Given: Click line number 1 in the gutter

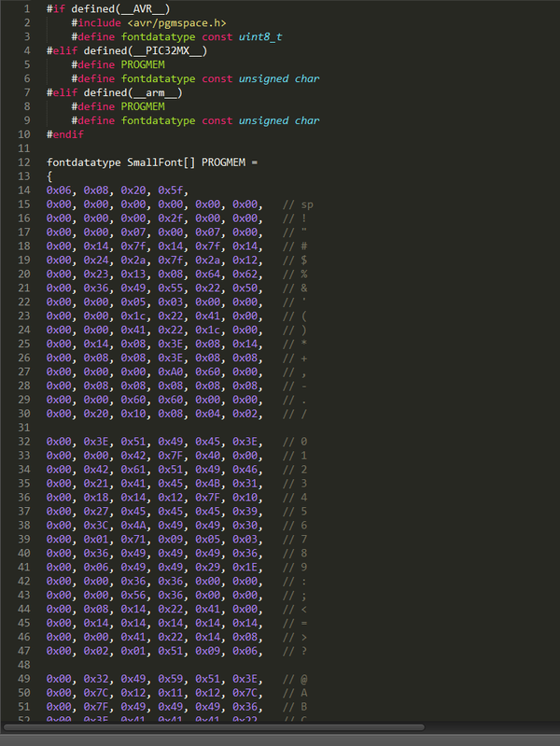Looking at the screenshot, I should pyautogui.click(x=26, y=8).
